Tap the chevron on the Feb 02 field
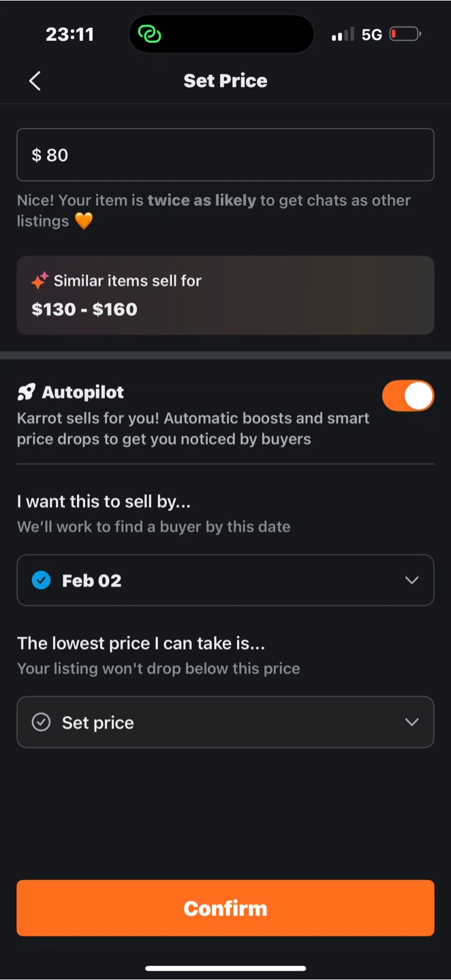 click(x=411, y=581)
